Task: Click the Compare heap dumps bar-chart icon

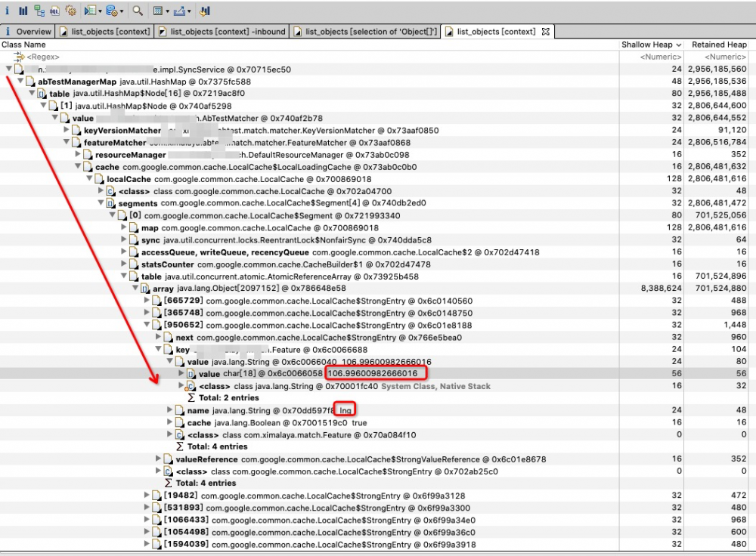Action: click(x=205, y=11)
